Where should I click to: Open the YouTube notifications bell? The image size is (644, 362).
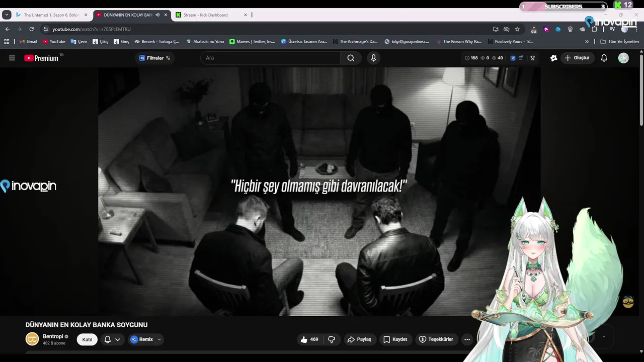(604, 58)
